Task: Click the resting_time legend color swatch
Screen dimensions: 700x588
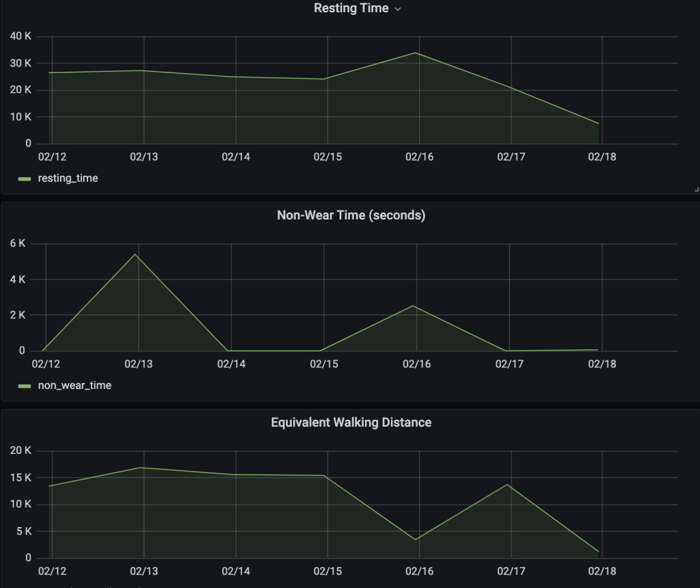Action: 25,179
